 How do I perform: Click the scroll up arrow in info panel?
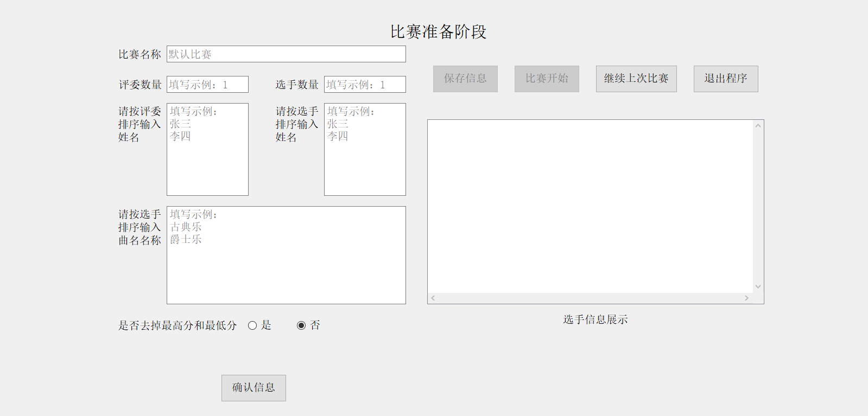click(758, 125)
